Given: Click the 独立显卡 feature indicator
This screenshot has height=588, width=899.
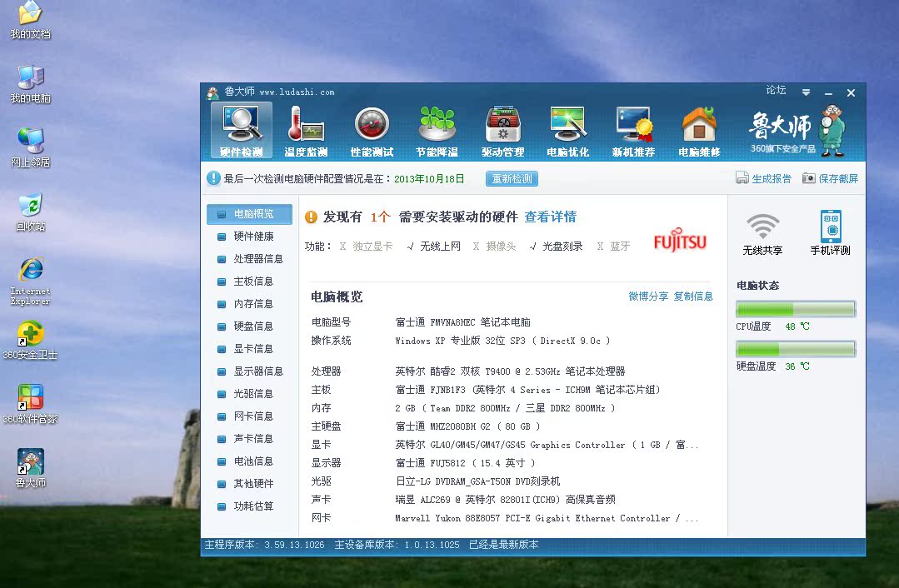Looking at the screenshot, I should click(366, 247).
